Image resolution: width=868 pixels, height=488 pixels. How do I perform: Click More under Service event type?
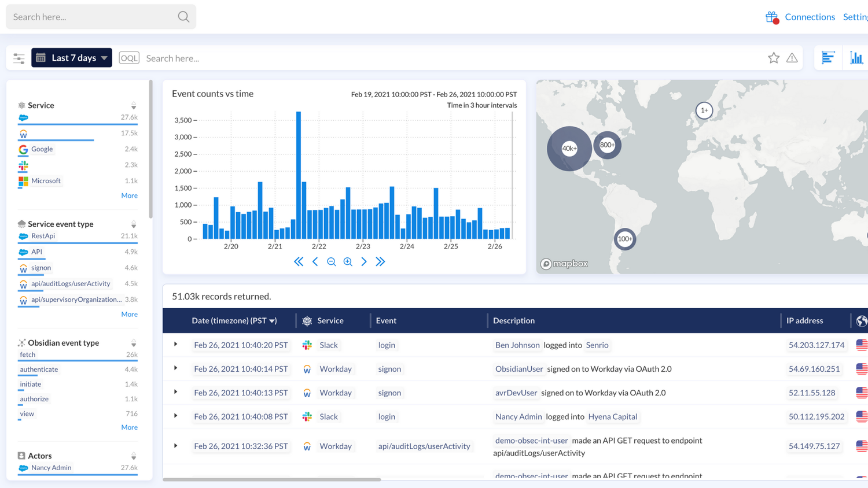(x=129, y=314)
